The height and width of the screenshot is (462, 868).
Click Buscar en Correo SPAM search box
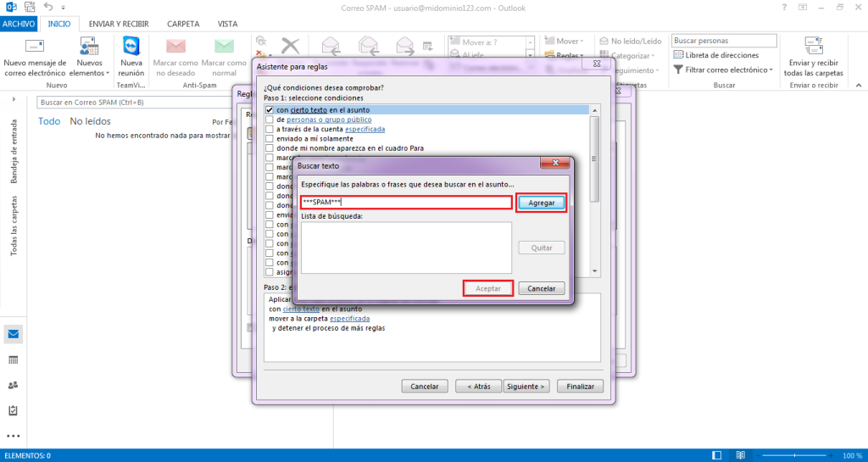(136, 103)
